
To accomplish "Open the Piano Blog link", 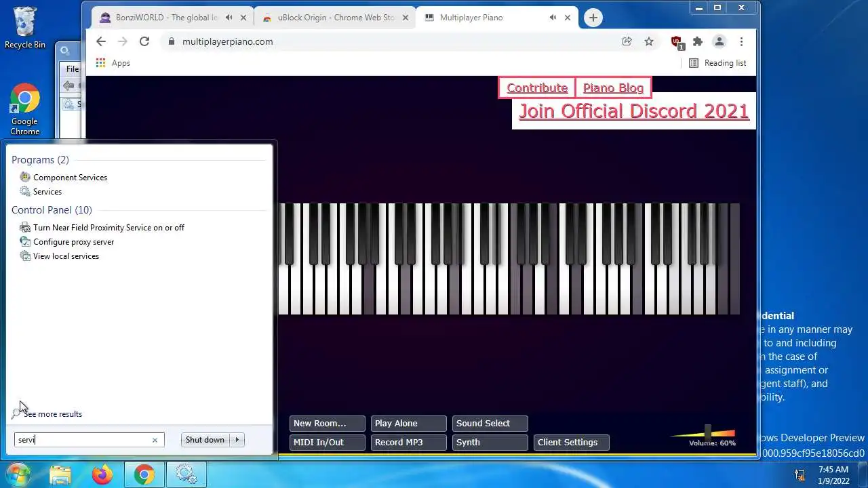I will (x=613, y=87).
